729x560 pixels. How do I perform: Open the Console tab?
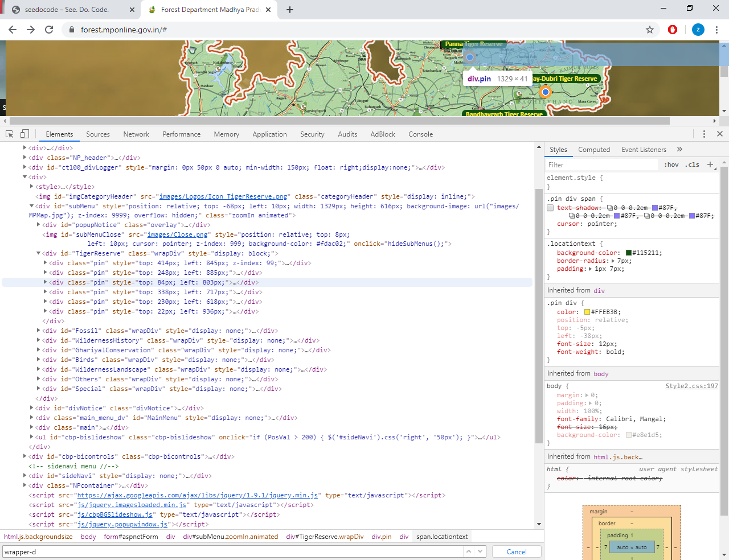coord(421,134)
